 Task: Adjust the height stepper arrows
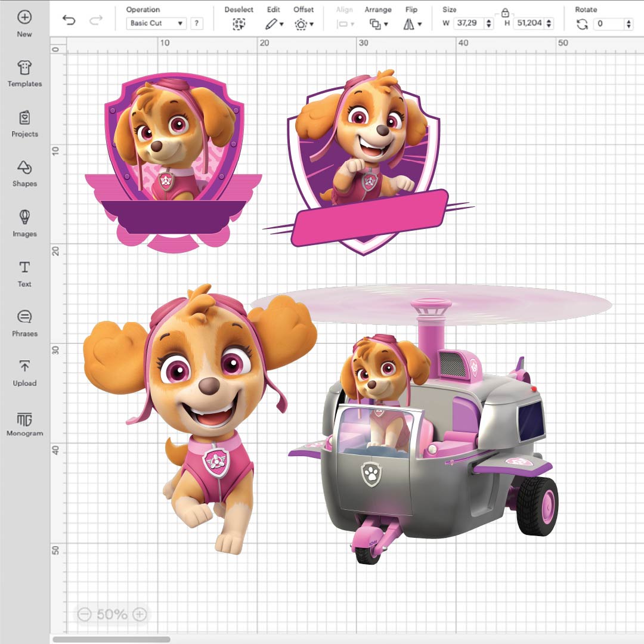coord(549,23)
